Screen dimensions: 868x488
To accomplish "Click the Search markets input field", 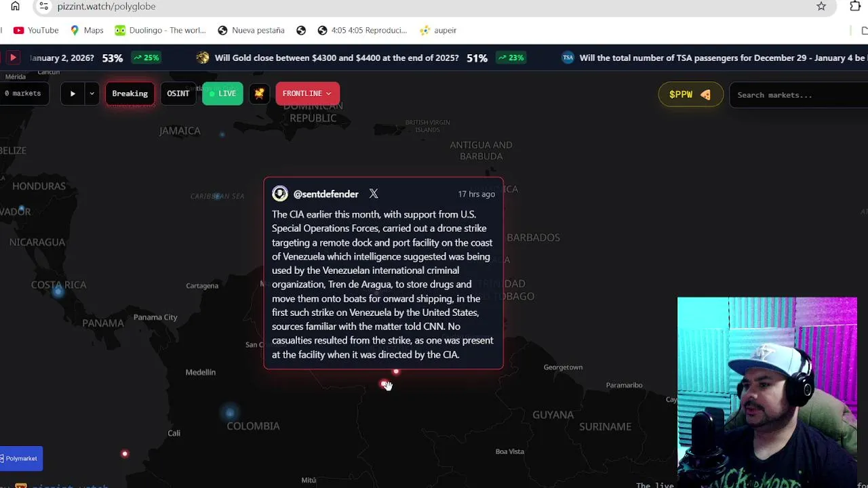I will pyautogui.click(x=799, y=95).
